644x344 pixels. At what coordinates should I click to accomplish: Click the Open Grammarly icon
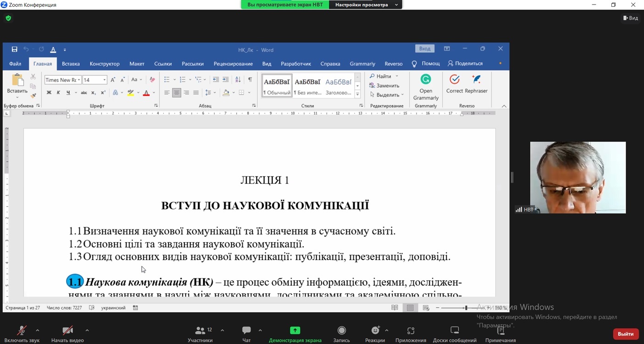click(x=426, y=80)
